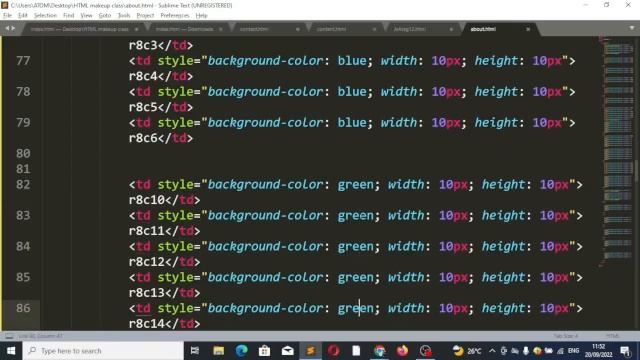Click the word blue on line 78

(352, 92)
